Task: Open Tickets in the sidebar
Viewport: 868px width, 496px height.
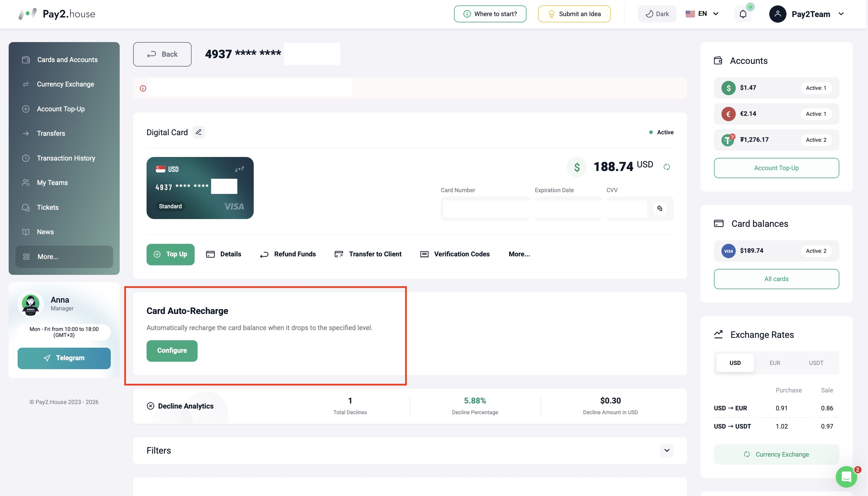Action: click(x=64, y=207)
